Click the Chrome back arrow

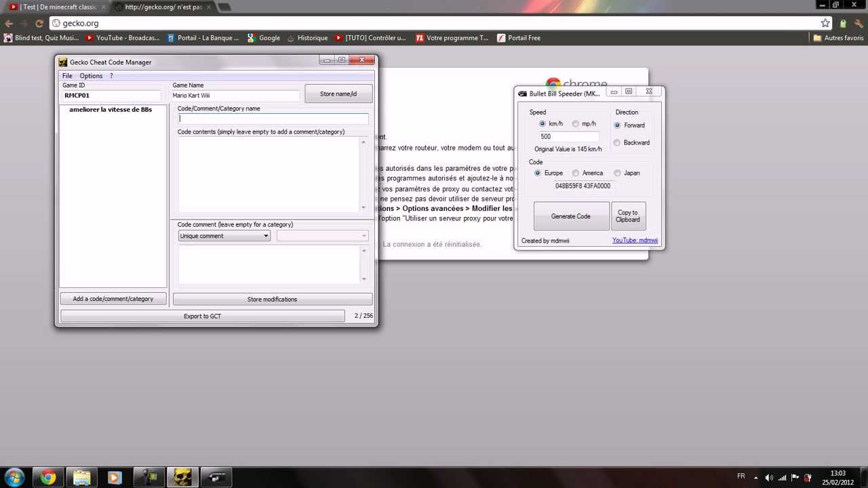[x=9, y=23]
